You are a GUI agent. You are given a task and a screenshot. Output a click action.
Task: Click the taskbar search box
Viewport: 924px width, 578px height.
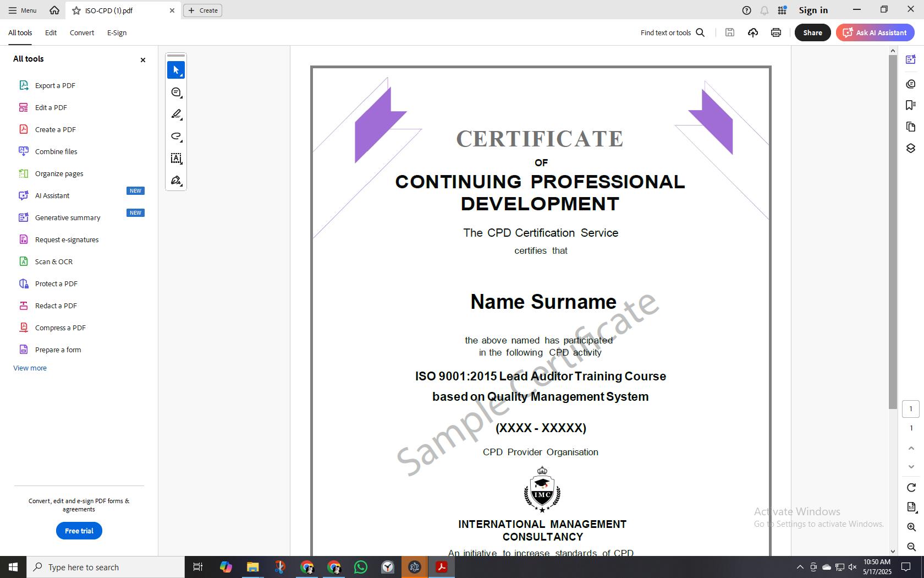click(106, 567)
